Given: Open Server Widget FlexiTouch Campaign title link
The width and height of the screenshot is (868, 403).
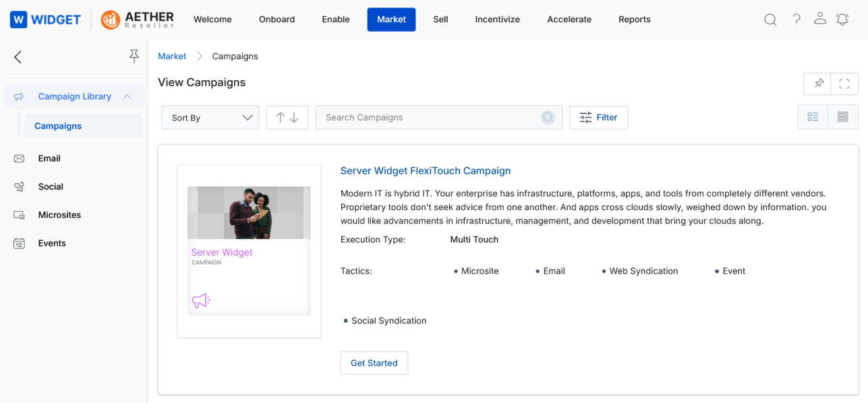Looking at the screenshot, I should [426, 170].
